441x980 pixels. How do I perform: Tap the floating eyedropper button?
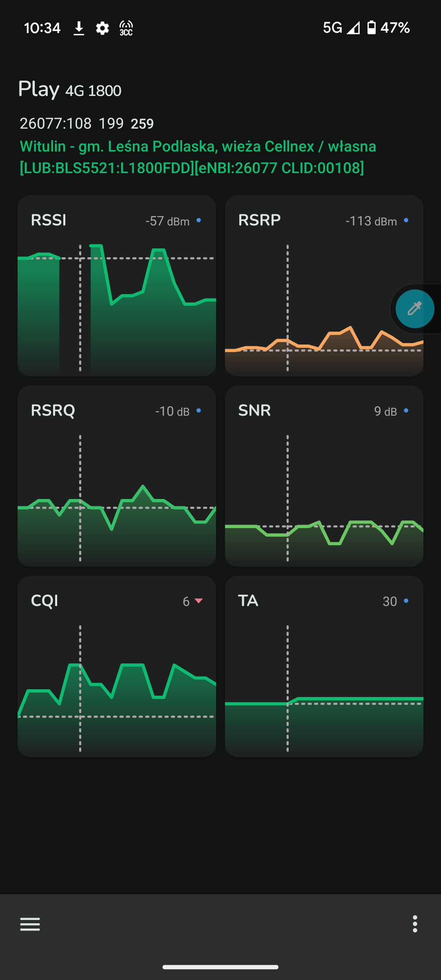click(x=415, y=309)
